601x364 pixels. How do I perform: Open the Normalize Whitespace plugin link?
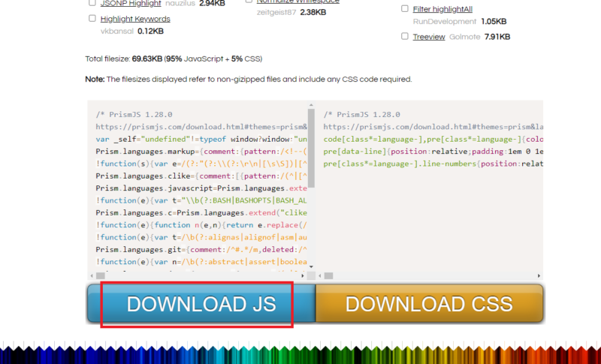click(x=298, y=2)
